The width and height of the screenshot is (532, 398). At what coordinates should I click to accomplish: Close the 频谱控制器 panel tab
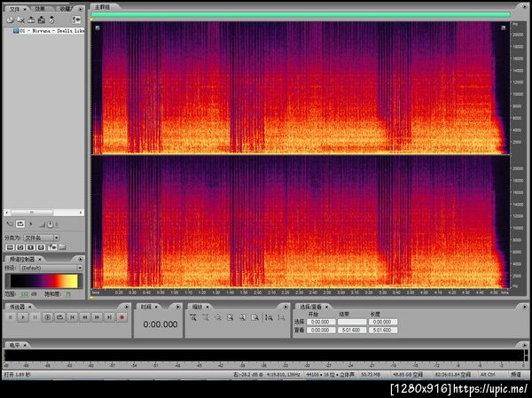(38, 258)
